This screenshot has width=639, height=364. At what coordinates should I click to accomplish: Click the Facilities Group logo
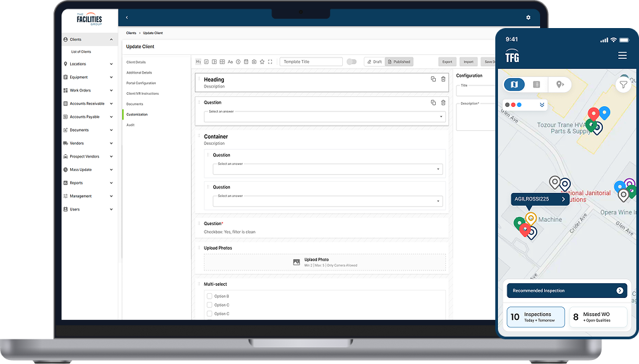[90, 19]
